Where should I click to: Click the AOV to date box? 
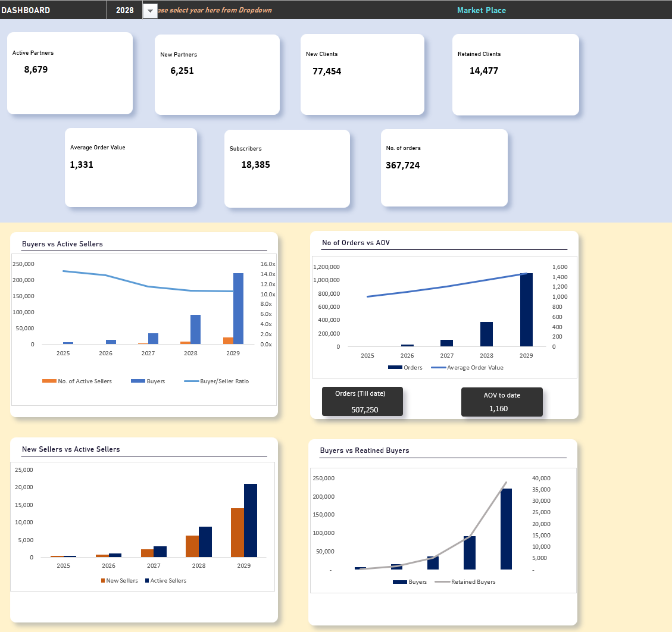point(501,402)
